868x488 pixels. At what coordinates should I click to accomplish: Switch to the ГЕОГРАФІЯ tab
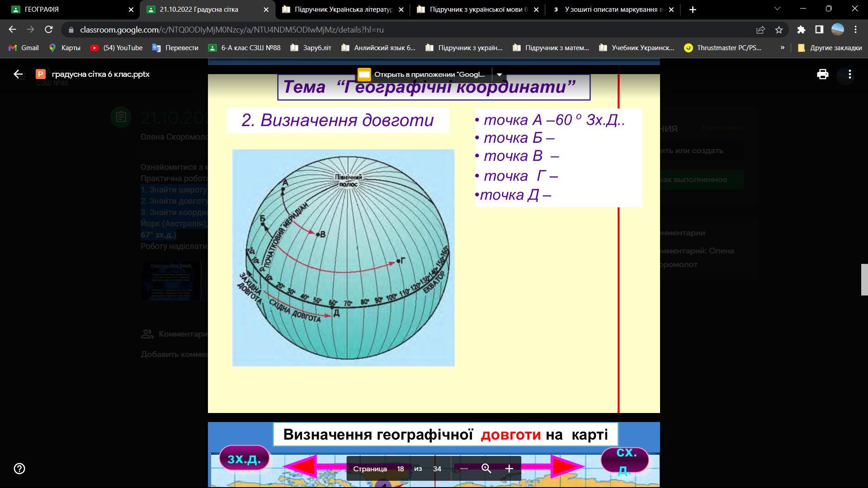pos(68,9)
